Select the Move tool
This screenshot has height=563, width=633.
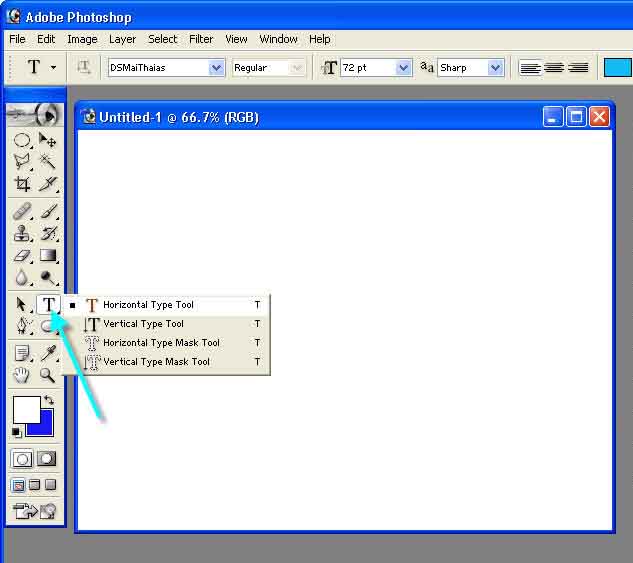pyautogui.click(x=48, y=140)
